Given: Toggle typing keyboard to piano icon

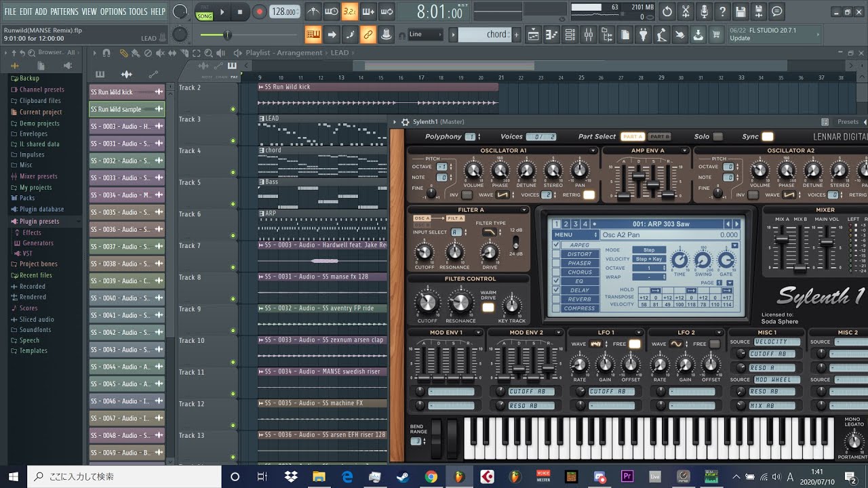Looking at the screenshot, I should pos(313,35).
